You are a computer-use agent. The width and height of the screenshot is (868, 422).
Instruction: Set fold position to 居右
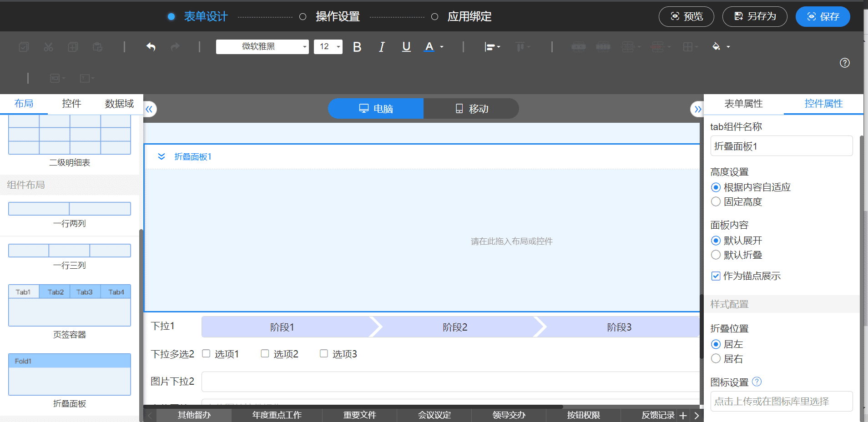coord(716,358)
